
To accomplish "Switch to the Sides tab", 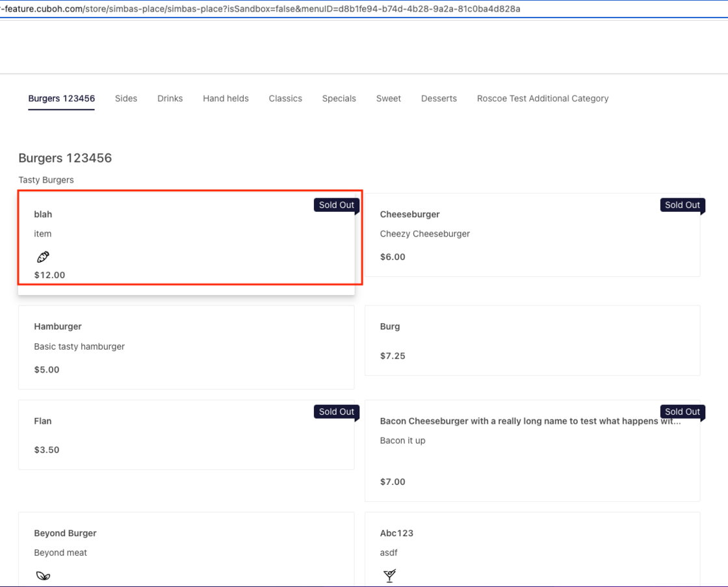I will [x=126, y=99].
